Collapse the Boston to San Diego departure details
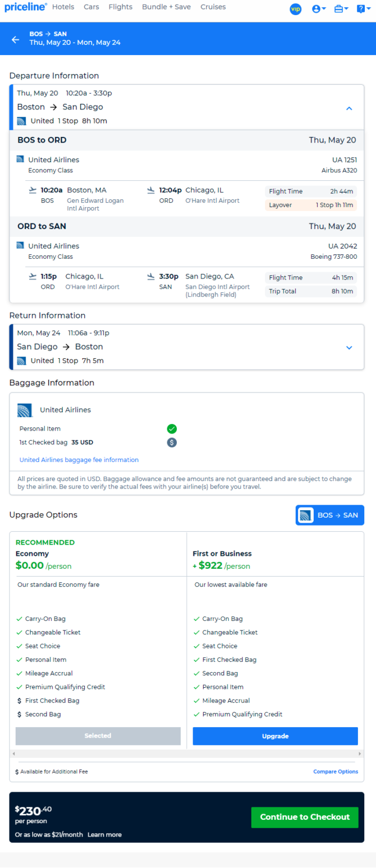This screenshot has width=376, height=868. pyautogui.click(x=349, y=108)
